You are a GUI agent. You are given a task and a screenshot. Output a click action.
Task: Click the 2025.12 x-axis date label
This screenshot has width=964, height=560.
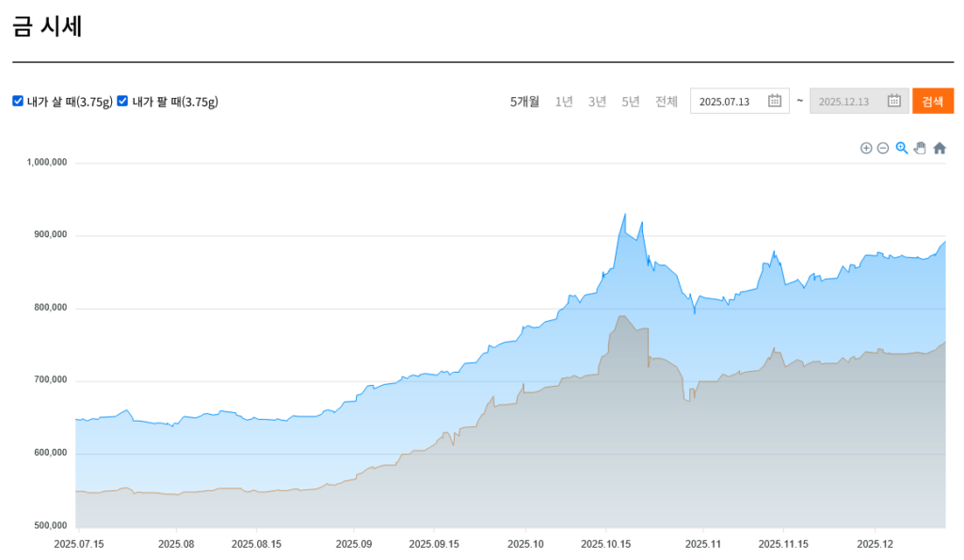click(x=875, y=544)
